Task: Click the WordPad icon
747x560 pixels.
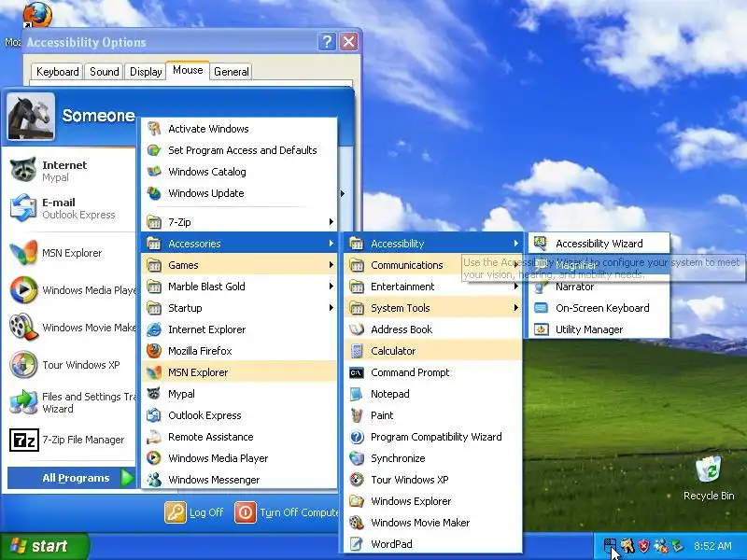Action: click(x=357, y=544)
